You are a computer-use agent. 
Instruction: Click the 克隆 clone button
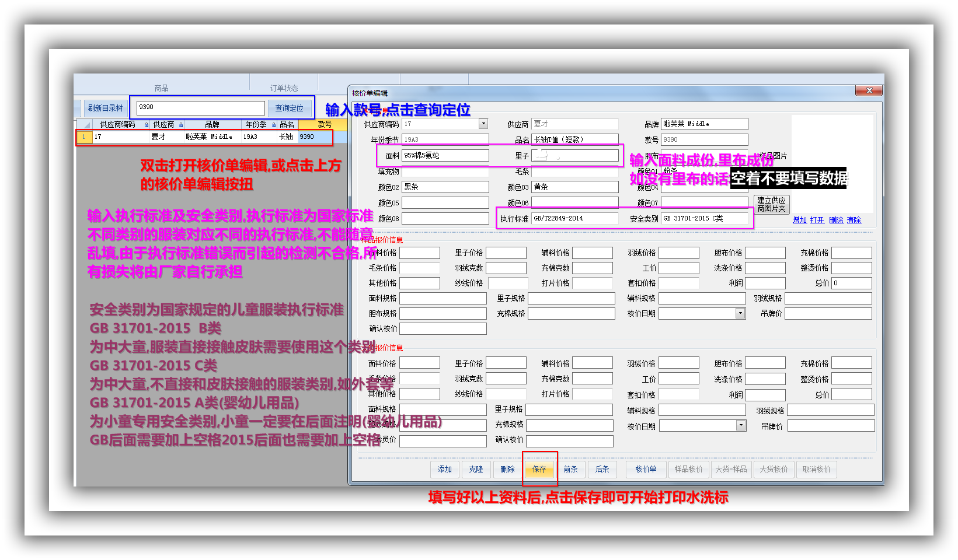click(x=476, y=469)
